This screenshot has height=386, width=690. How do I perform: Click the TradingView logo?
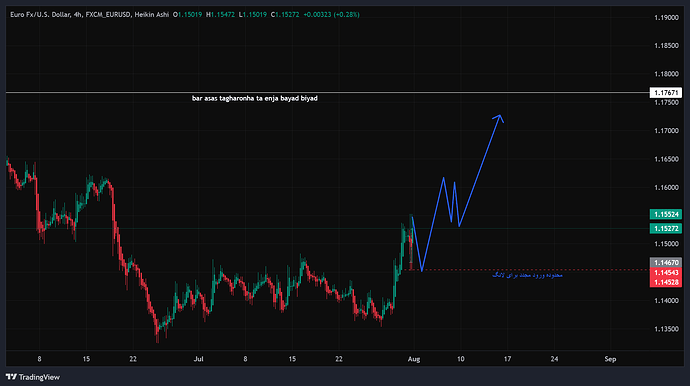pyautogui.click(x=33, y=377)
